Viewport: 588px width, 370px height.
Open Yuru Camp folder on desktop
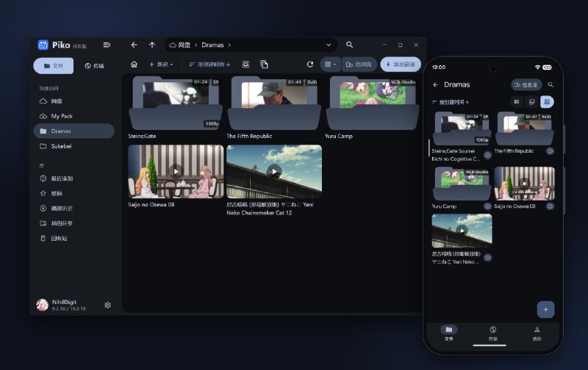[373, 104]
